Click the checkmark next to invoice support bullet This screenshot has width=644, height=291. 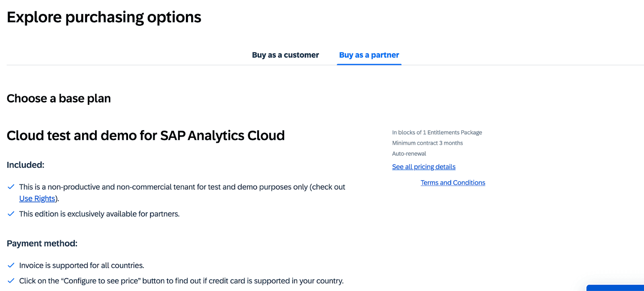(x=11, y=265)
